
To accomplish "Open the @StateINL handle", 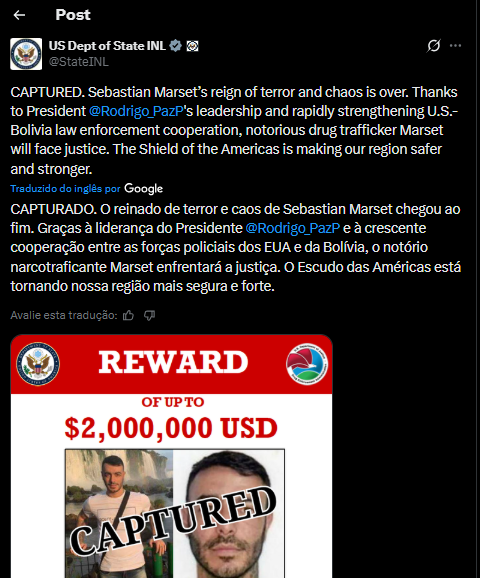I will (79, 62).
